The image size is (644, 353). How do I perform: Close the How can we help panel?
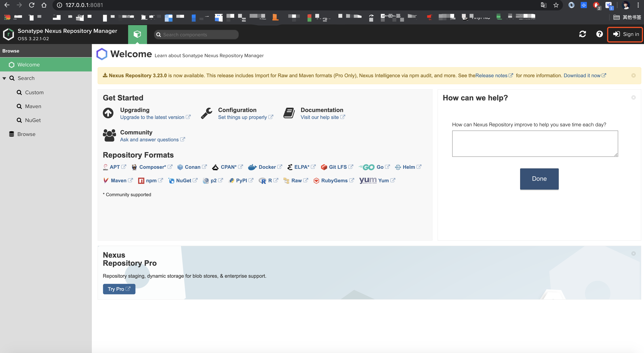(633, 98)
